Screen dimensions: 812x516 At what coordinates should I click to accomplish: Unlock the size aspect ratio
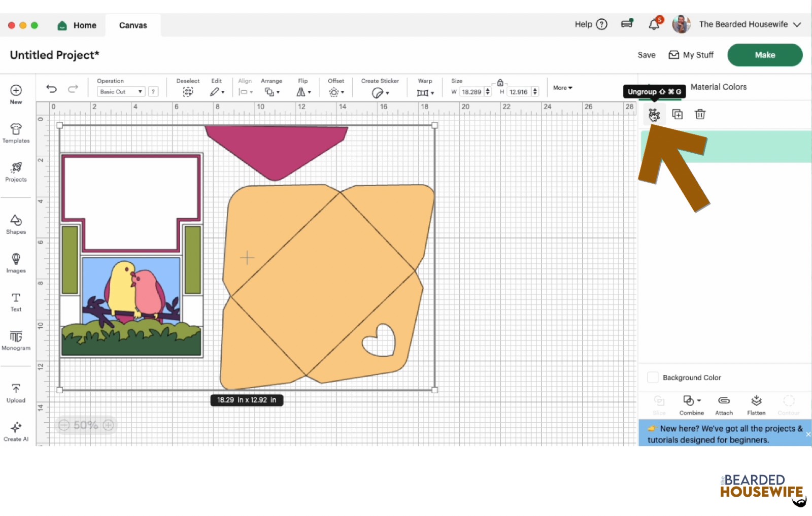click(x=499, y=82)
